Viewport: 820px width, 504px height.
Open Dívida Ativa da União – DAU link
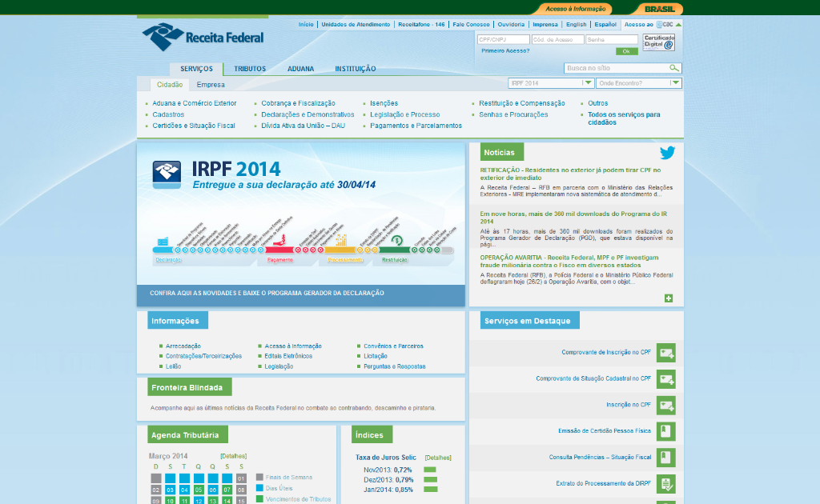(303, 126)
